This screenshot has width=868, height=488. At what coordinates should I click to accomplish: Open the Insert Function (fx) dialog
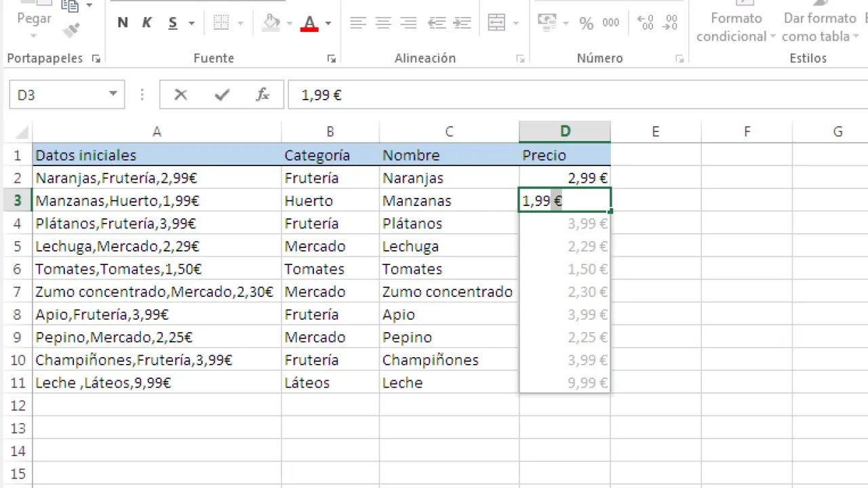click(263, 95)
